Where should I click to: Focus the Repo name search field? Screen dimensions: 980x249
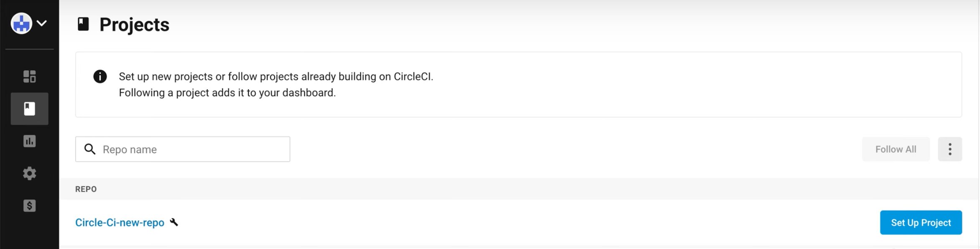point(183,149)
